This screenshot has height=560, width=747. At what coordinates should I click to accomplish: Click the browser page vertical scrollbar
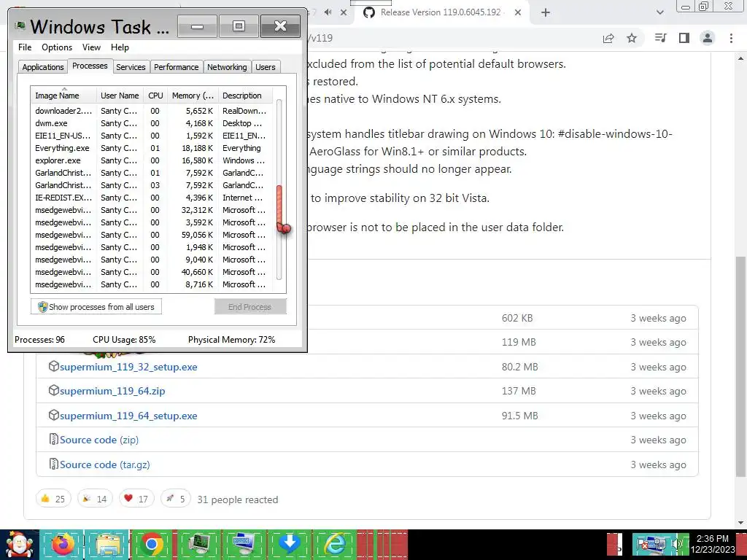(741, 366)
